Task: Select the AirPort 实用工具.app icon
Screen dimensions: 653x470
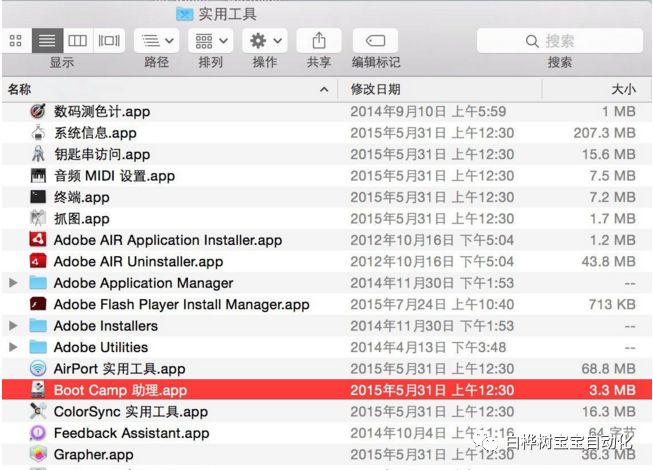Action: pos(38,368)
